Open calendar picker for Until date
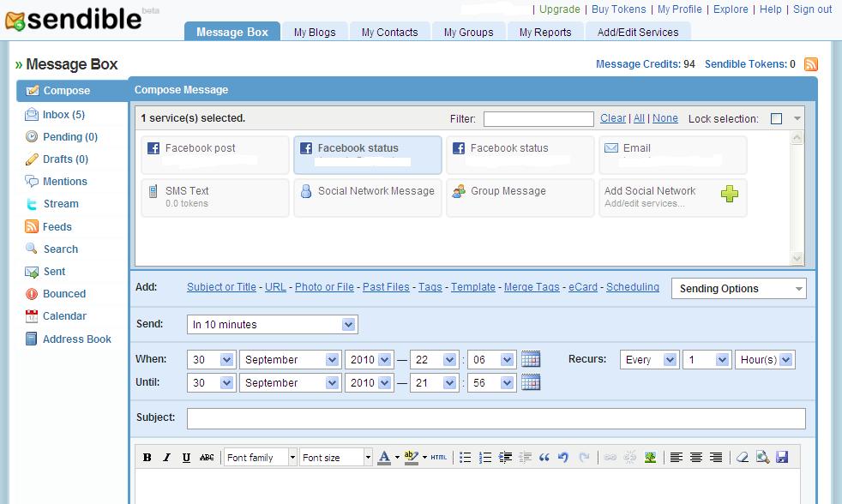 531,382
